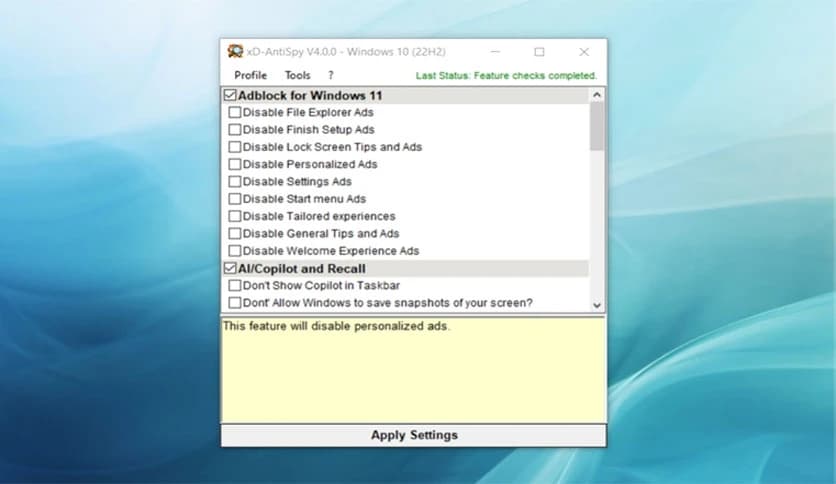Tick the Disable Personalized Ads checkbox

[x=235, y=164]
